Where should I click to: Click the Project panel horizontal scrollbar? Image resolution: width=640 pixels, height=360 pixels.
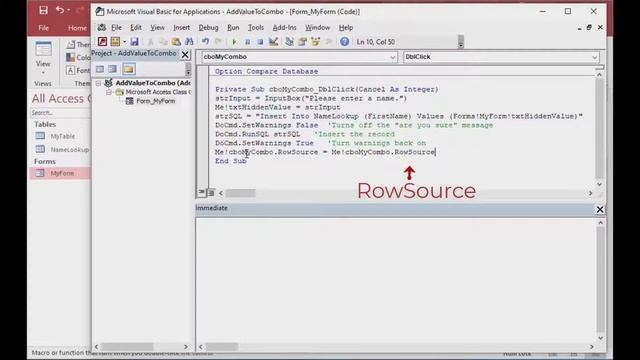(x=141, y=347)
